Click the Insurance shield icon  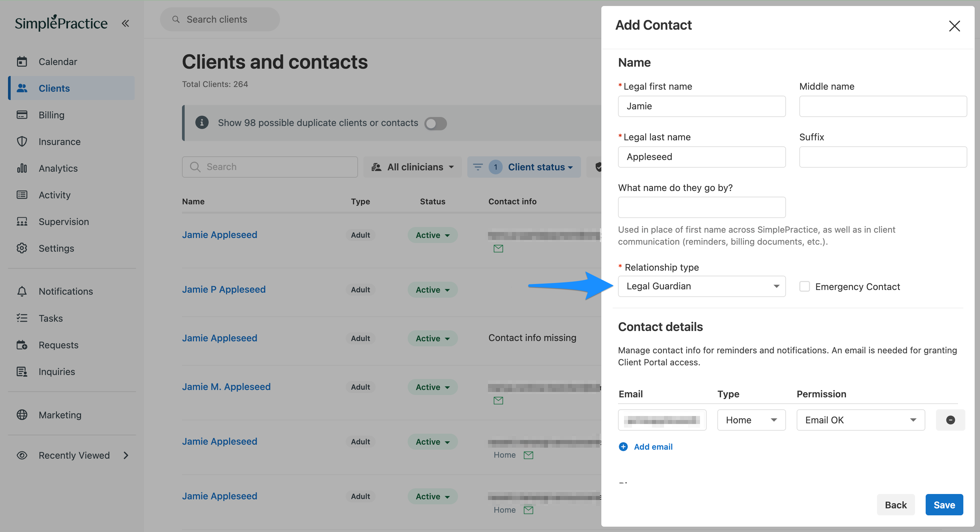point(22,142)
